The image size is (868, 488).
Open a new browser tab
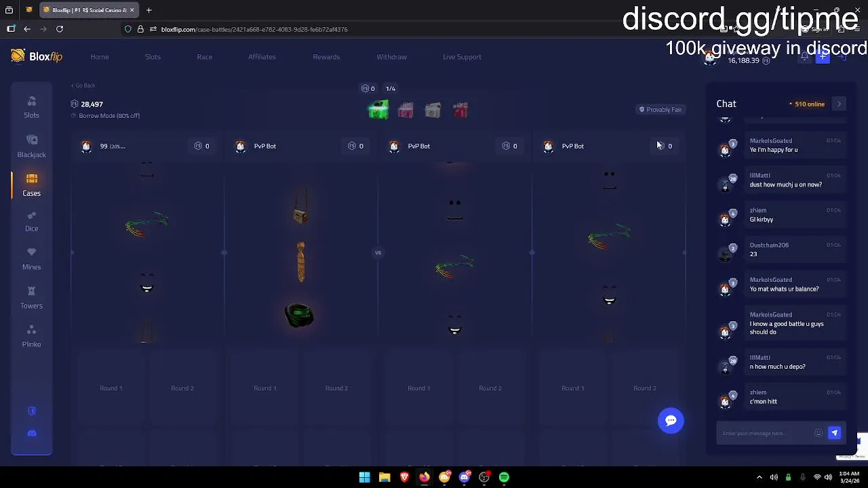[149, 10]
